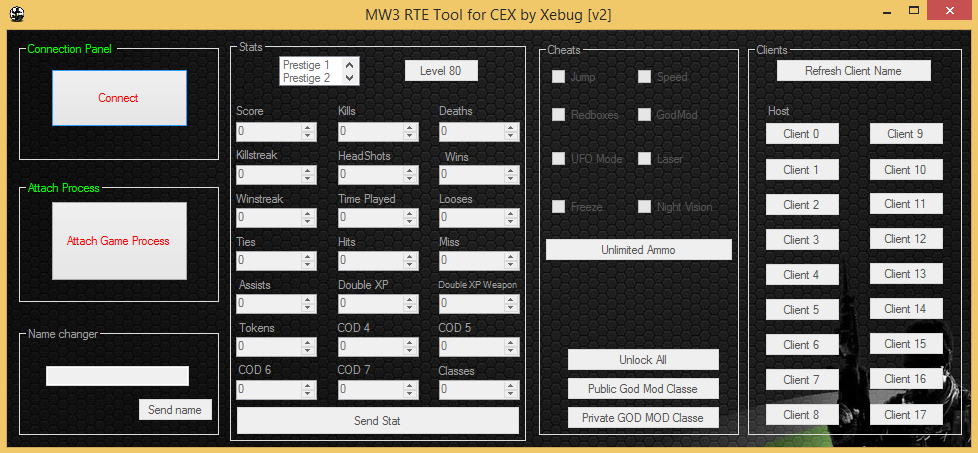Toggle the Jump checkbox
This screenshot has width=978, height=453.
coord(559,77)
